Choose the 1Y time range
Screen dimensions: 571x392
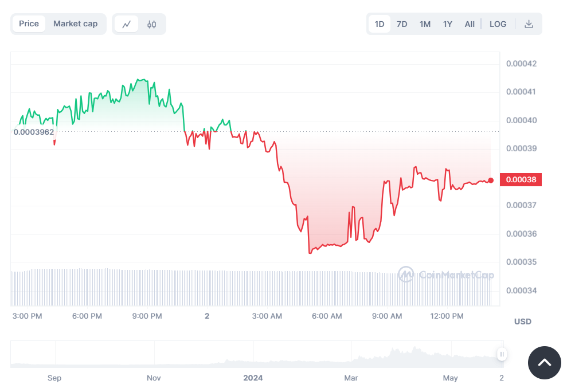pos(448,24)
